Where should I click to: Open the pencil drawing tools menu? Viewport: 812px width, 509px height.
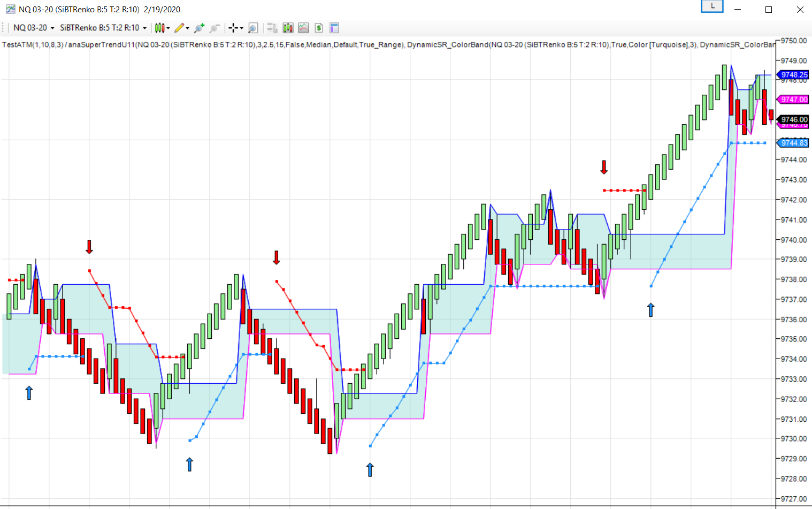coord(181,28)
